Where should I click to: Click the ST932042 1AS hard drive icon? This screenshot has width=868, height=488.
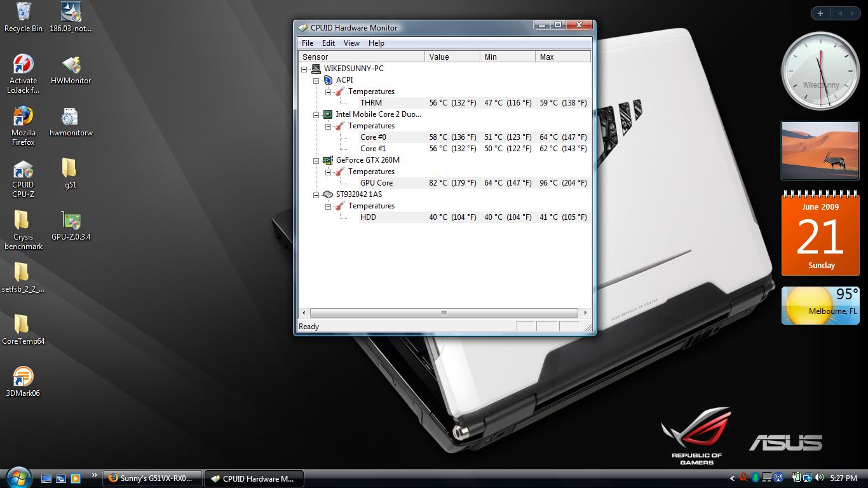(x=328, y=194)
